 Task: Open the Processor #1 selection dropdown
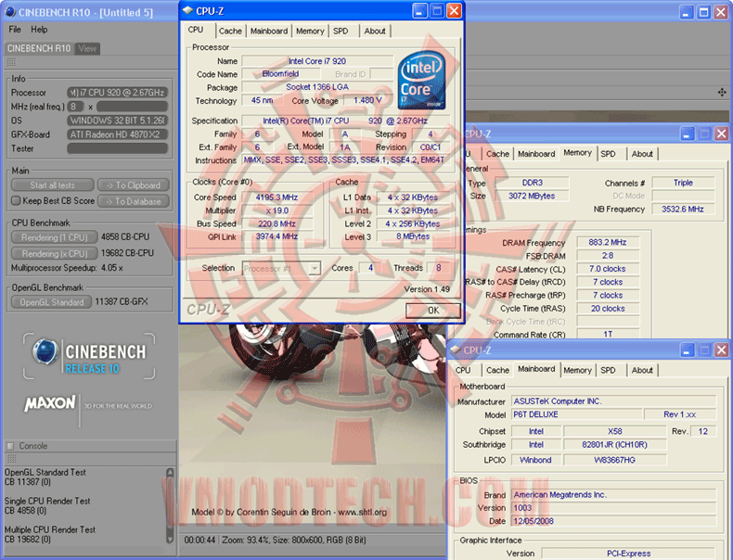click(x=315, y=269)
